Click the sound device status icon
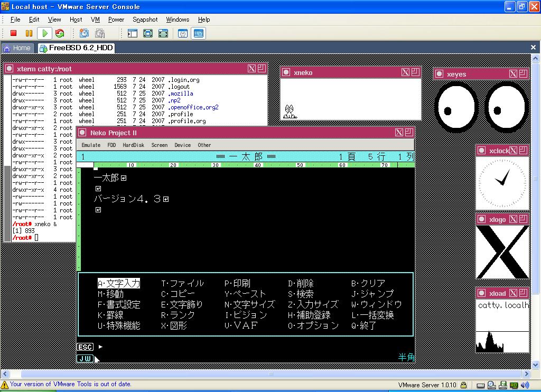Viewport: 541px width, 392px height. [525, 385]
